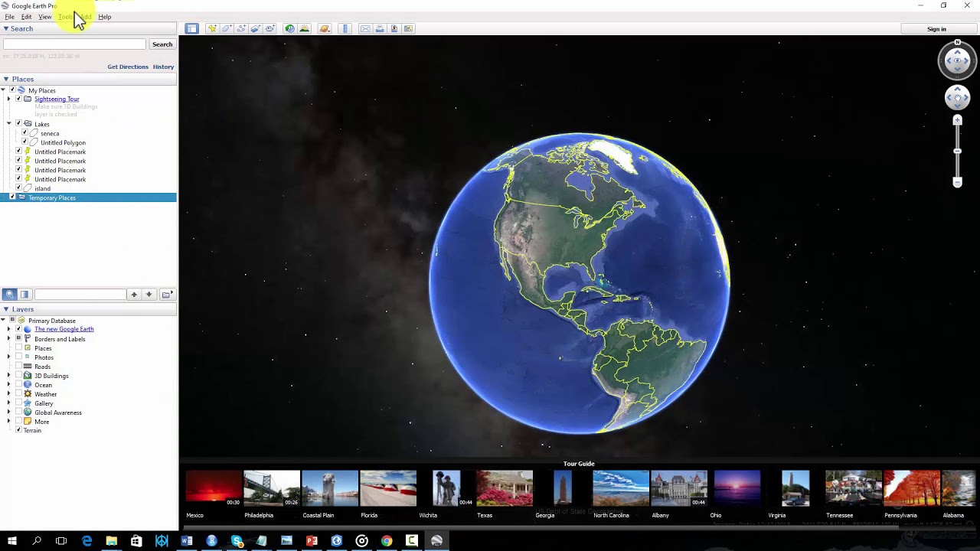Toggle the Borders and Labels checkbox

pos(18,338)
